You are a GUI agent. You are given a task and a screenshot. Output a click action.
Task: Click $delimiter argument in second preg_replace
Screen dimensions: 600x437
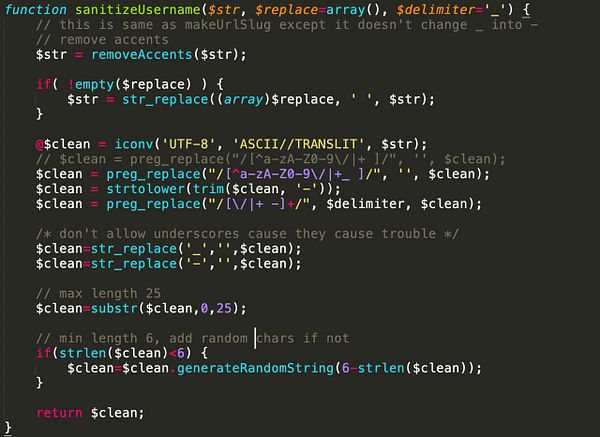(365, 204)
